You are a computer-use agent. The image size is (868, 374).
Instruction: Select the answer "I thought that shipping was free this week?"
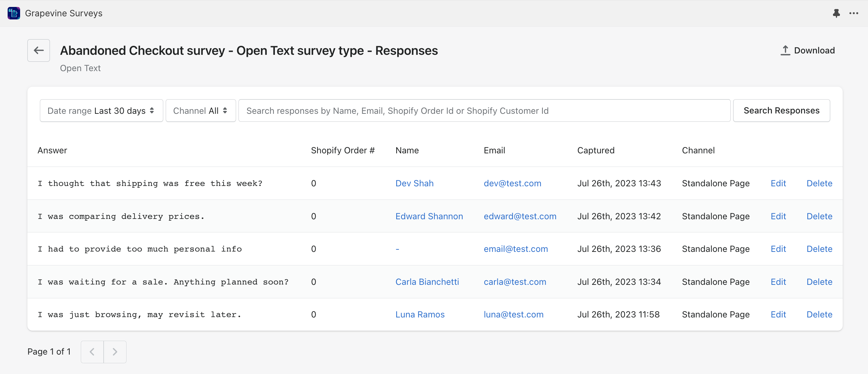pyautogui.click(x=150, y=184)
